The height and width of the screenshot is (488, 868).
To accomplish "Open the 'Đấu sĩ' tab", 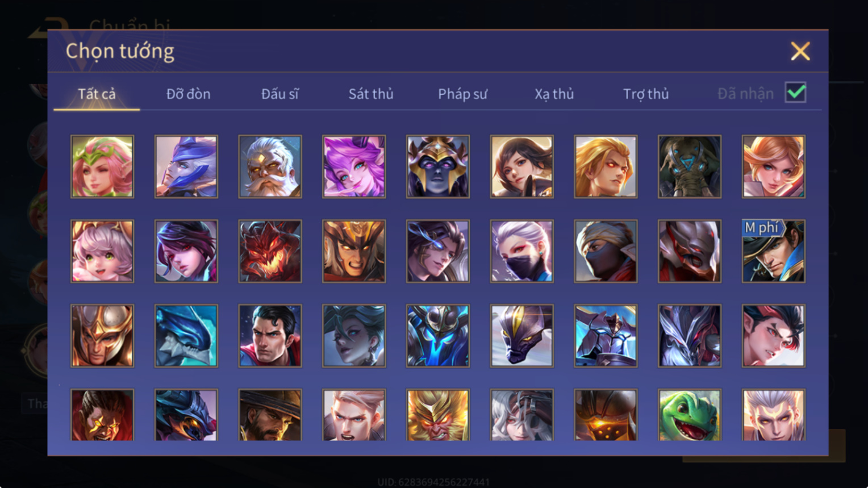I will click(x=279, y=94).
